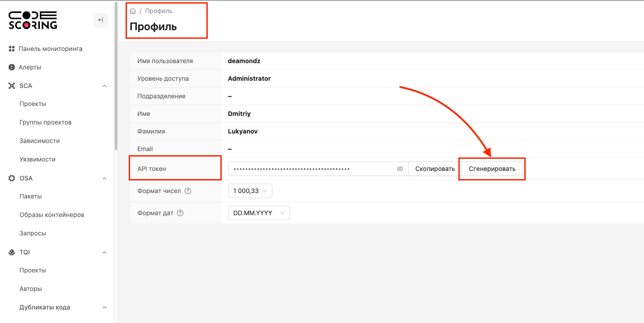
Task: Collapse the Дубликаты кода section
Action: click(104, 307)
